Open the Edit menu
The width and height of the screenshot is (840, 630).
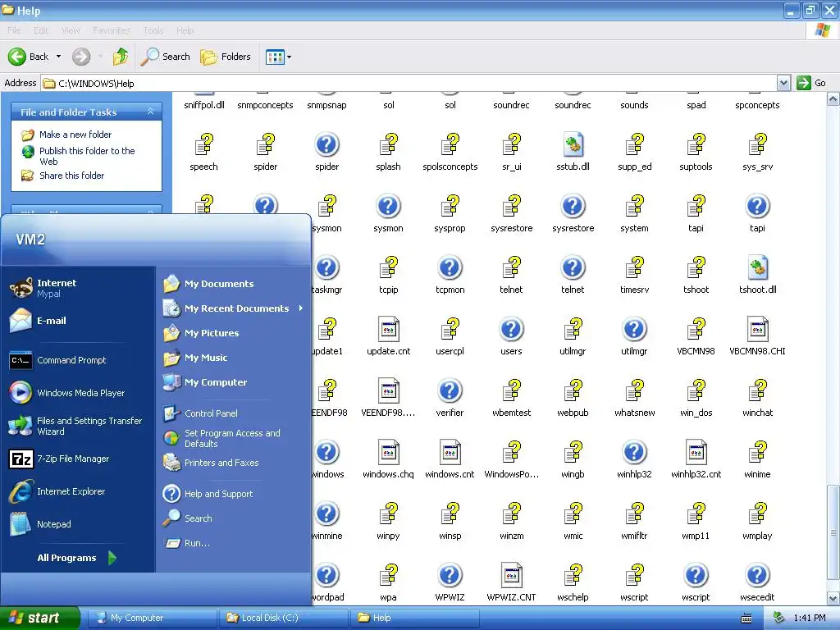[41, 30]
